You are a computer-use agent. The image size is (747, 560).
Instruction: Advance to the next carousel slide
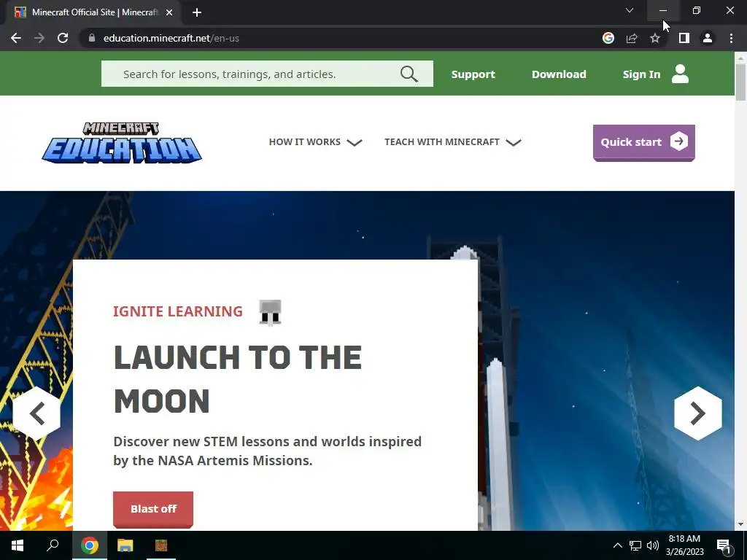(x=698, y=413)
